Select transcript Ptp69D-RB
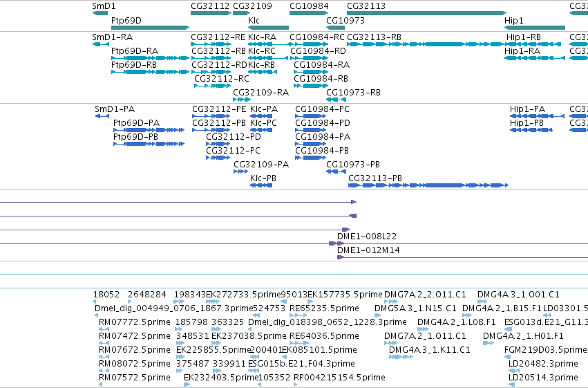The image size is (588, 388). click(x=134, y=65)
